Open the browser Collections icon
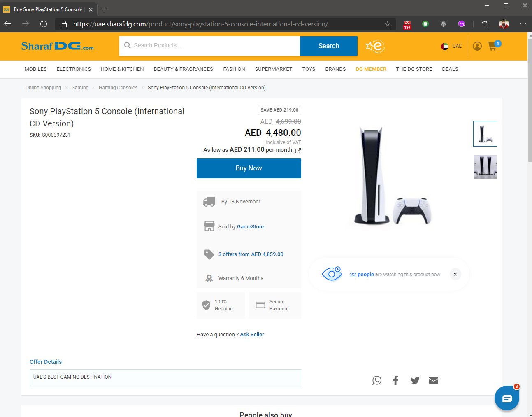Viewport: 532px width, 417px height. point(486,24)
